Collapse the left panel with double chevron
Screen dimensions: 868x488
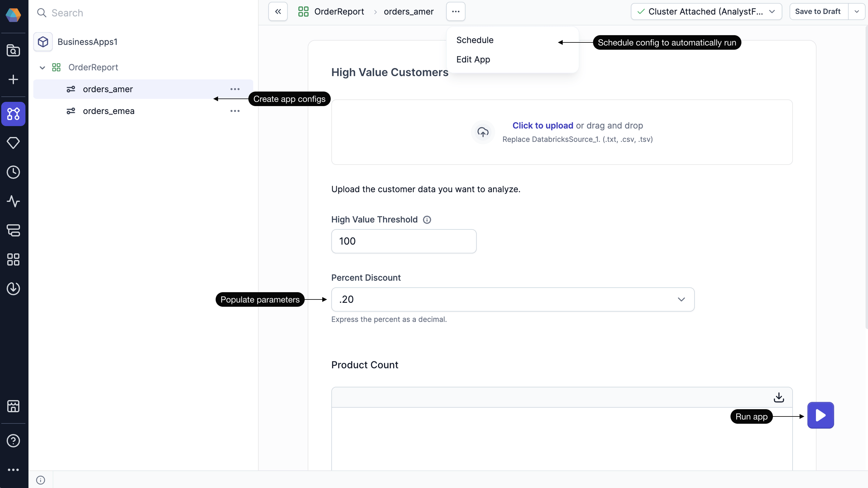278,12
